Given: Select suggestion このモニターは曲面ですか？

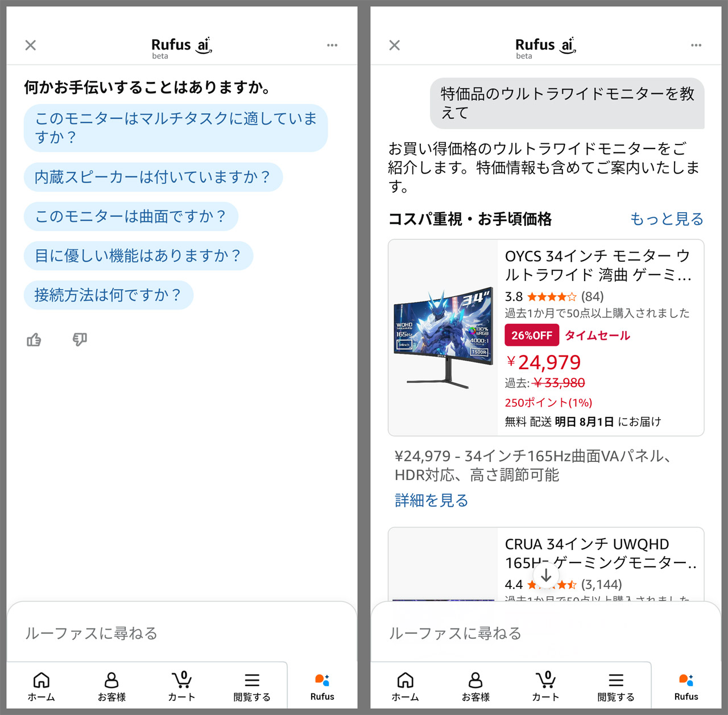Looking at the screenshot, I should [x=131, y=216].
